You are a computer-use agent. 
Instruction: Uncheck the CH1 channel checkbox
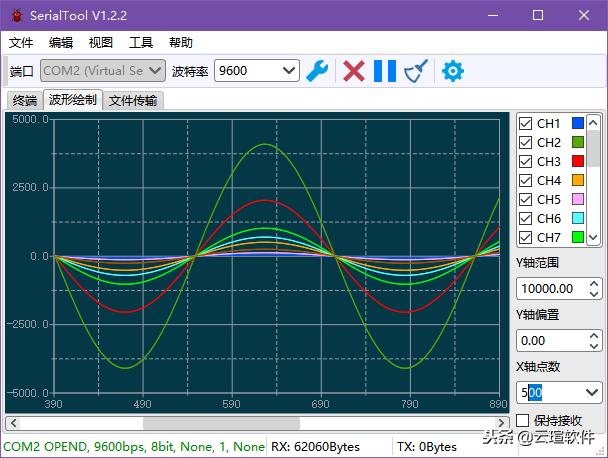[x=525, y=124]
